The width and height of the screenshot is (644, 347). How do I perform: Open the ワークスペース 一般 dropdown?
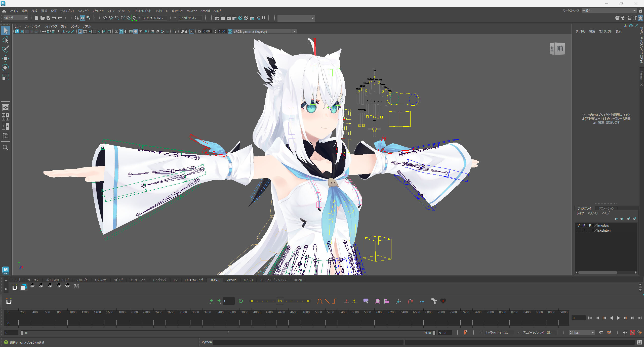609,11
